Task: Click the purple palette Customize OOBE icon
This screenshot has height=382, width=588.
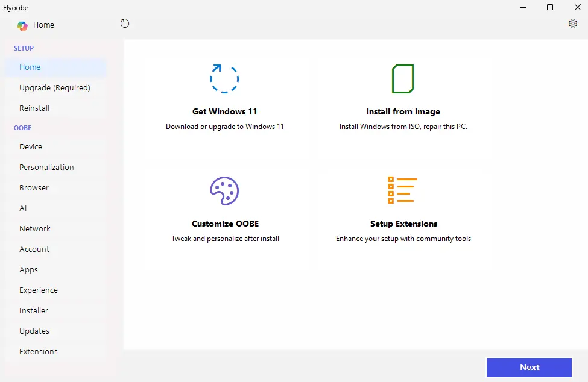Action: coord(224,191)
